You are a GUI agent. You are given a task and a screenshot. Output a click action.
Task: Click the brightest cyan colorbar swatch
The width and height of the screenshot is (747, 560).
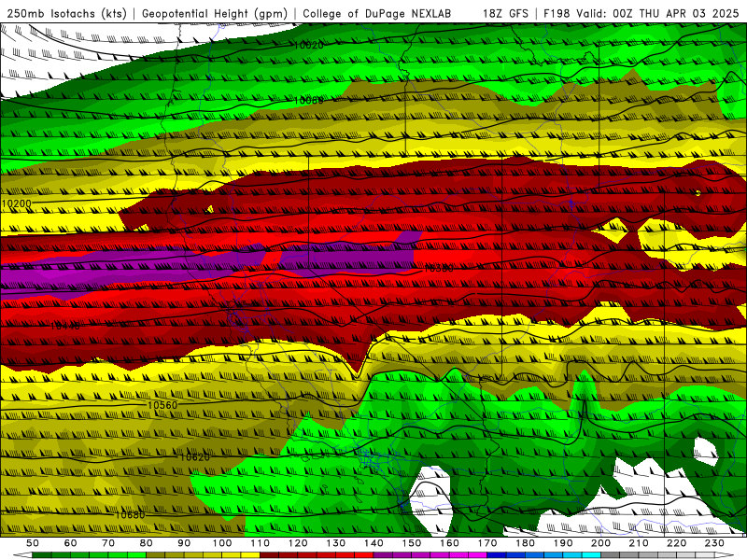[x=591, y=555]
